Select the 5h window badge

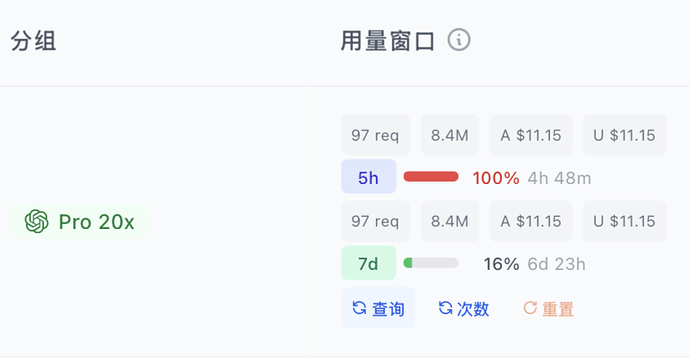click(x=369, y=177)
